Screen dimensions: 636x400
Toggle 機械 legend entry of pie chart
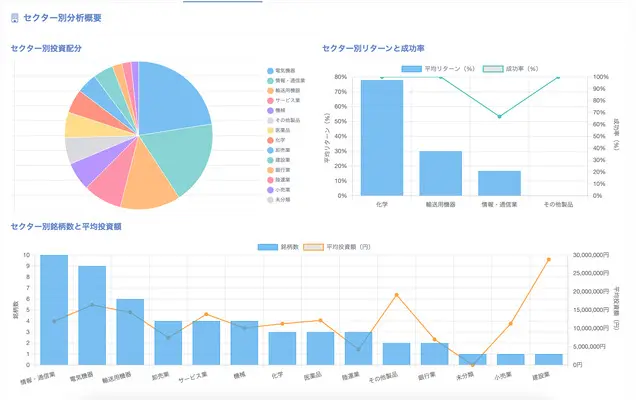tap(276, 110)
